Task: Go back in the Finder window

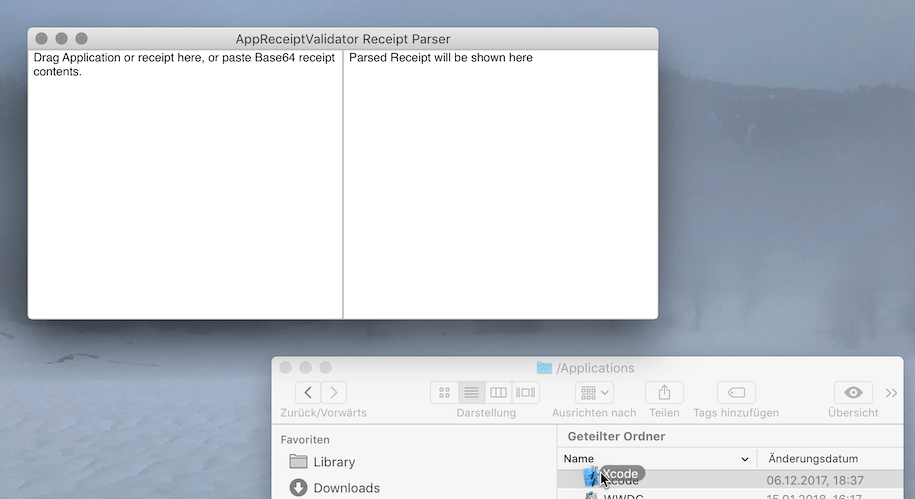Action: (x=308, y=392)
